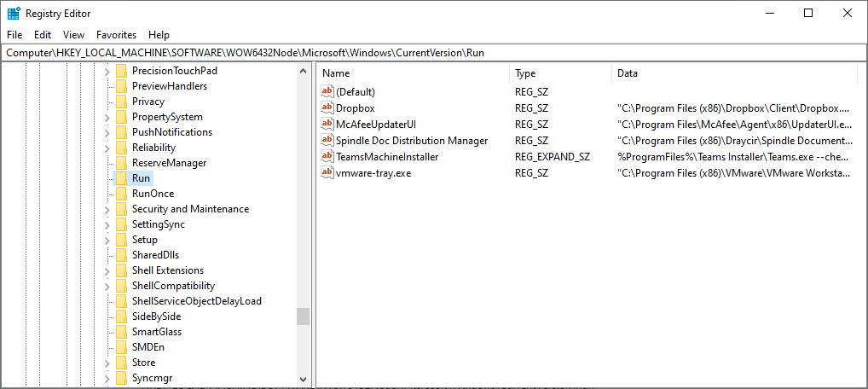Expand the ShellCompatibility key
Viewport: 868px width, 389px height.
coord(107,286)
